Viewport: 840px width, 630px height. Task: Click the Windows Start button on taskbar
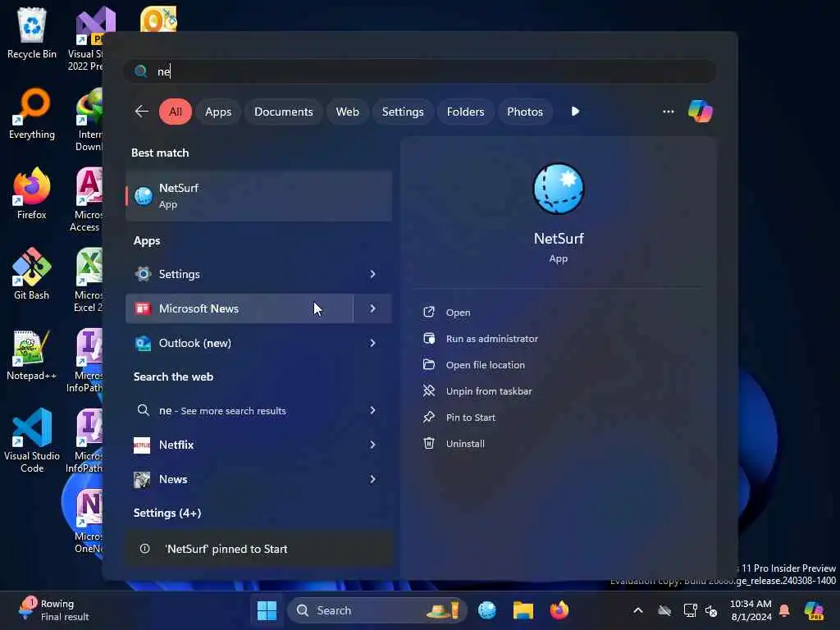267,610
